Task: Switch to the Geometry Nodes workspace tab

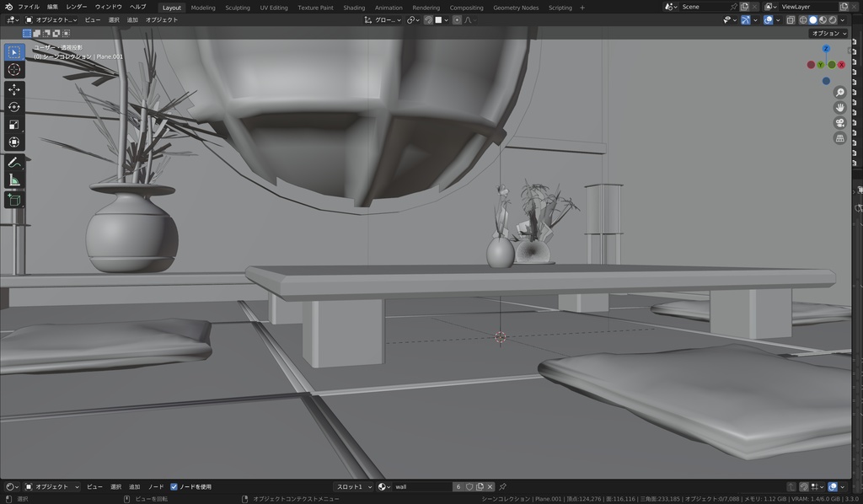Action: [516, 8]
